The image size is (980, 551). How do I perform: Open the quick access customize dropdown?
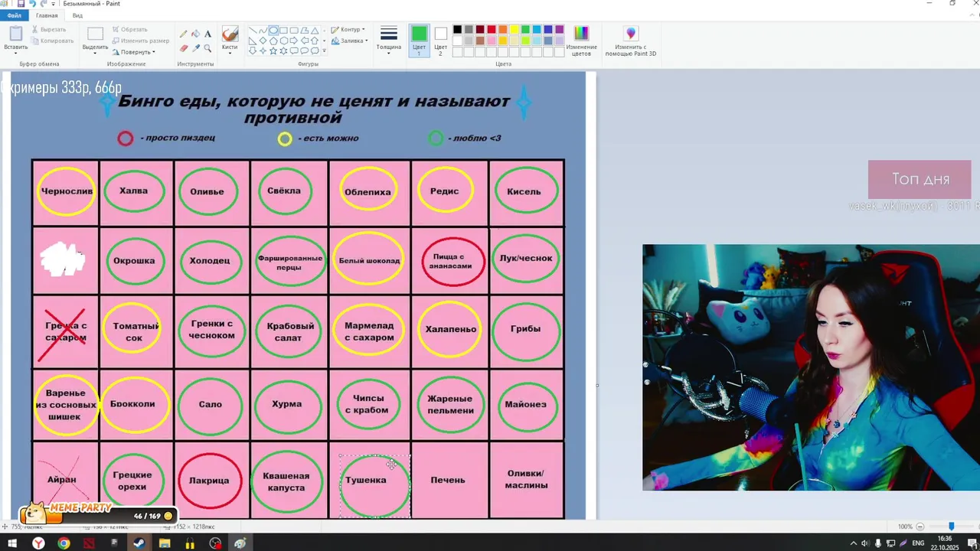point(54,4)
